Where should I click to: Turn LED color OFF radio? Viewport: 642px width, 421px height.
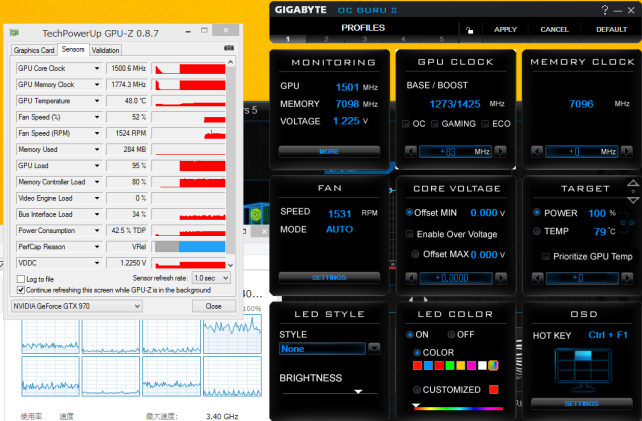point(451,335)
